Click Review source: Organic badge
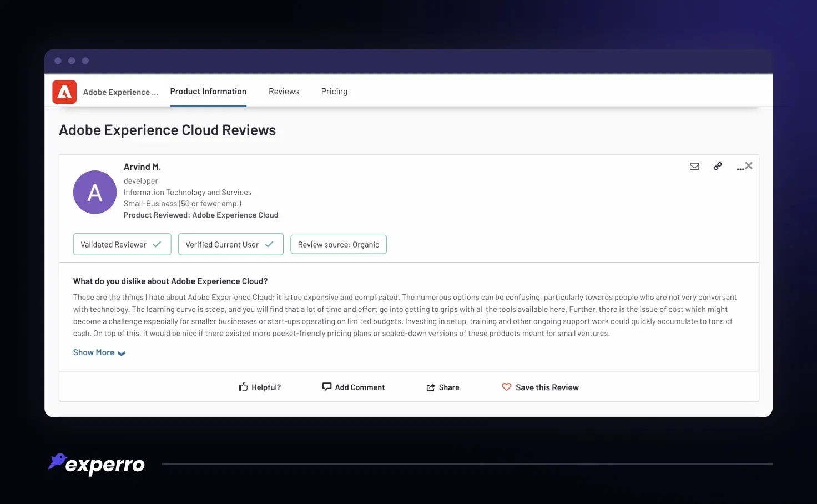 (x=339, y=244)
